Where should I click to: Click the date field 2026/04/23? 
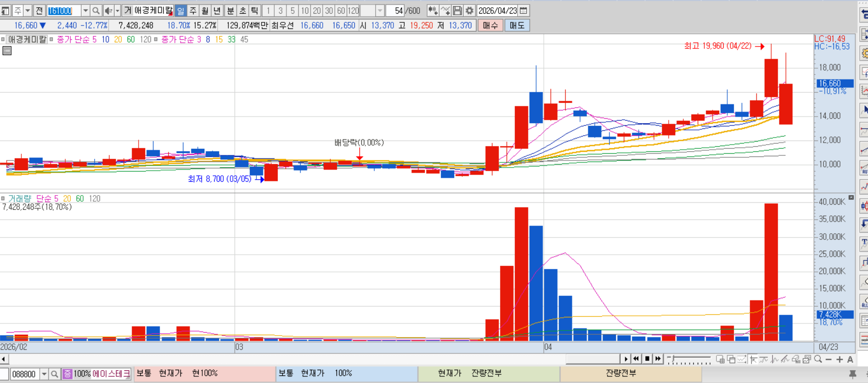click(498, 11)
